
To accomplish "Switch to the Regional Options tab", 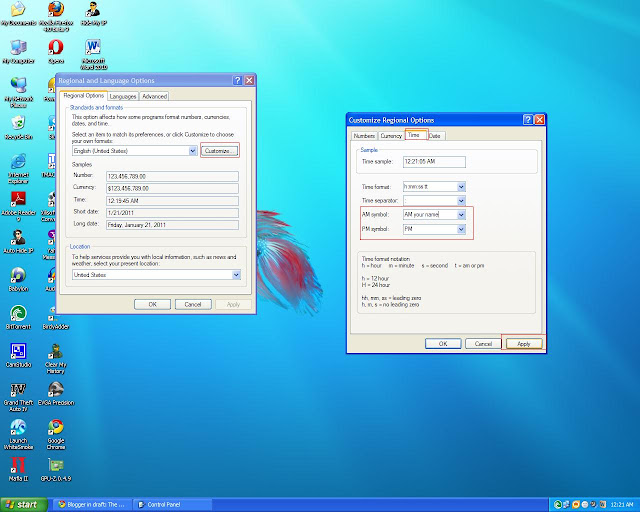I will tap(84, 96).
